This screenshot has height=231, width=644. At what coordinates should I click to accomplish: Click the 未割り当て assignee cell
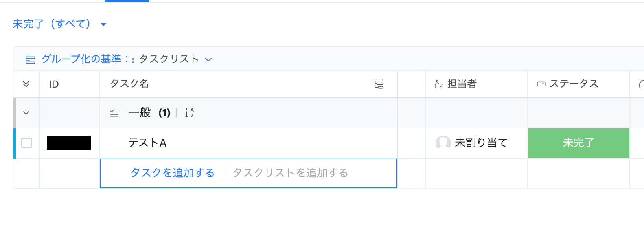(481, 143)
